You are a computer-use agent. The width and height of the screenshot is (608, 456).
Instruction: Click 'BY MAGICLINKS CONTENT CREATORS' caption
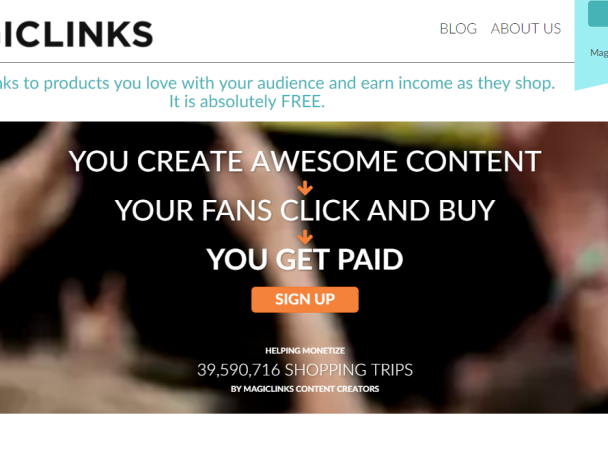point(305,389)
